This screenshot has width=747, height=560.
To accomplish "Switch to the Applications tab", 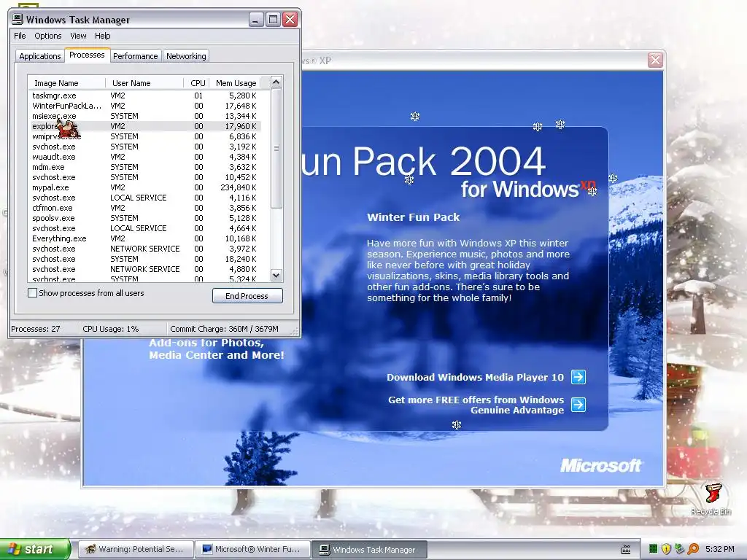I will [40, 56].
